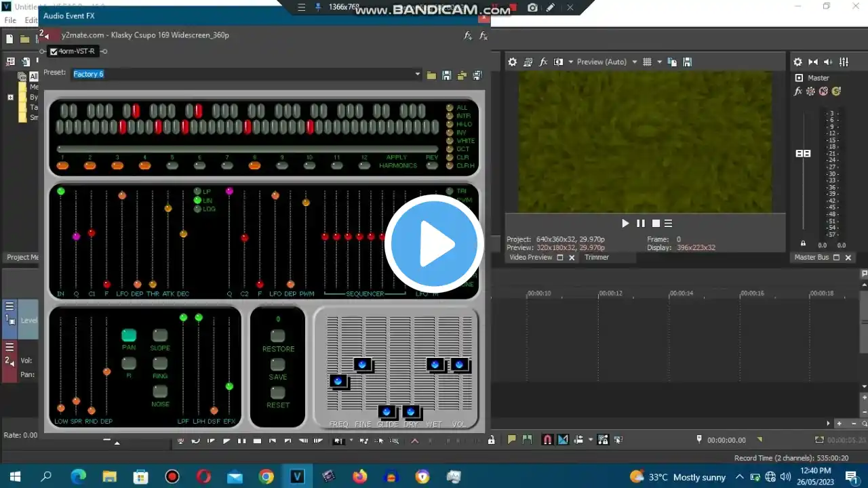Screen dimensions: 868x488
Task: Open the File menu
Action: coord(10,20)
